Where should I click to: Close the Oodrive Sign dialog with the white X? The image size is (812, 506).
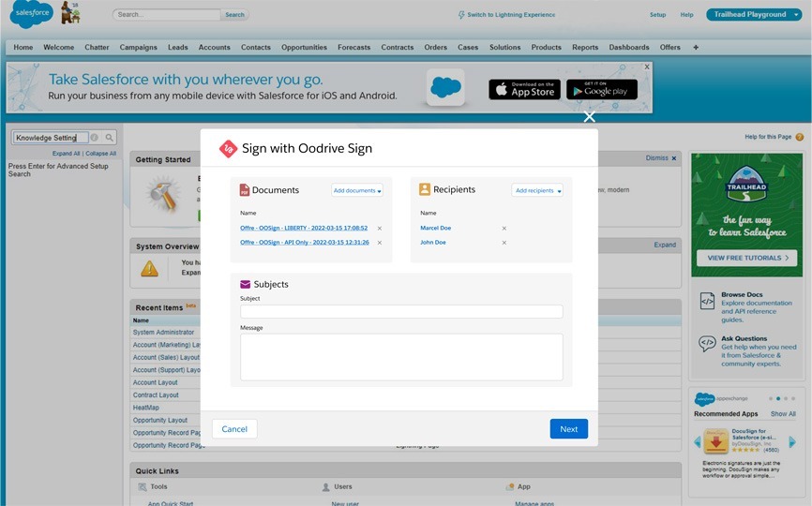(589, 117)
